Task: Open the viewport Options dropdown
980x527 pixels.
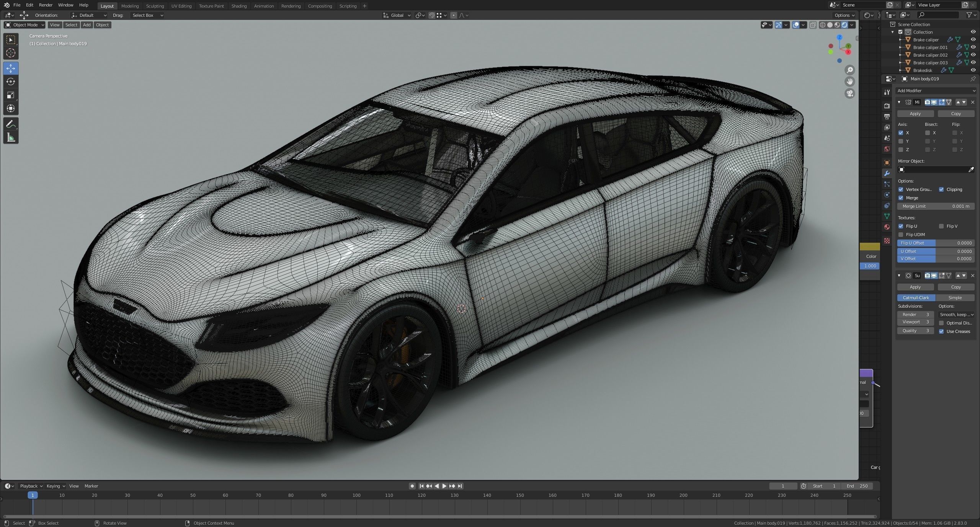Action: [845, 15]
